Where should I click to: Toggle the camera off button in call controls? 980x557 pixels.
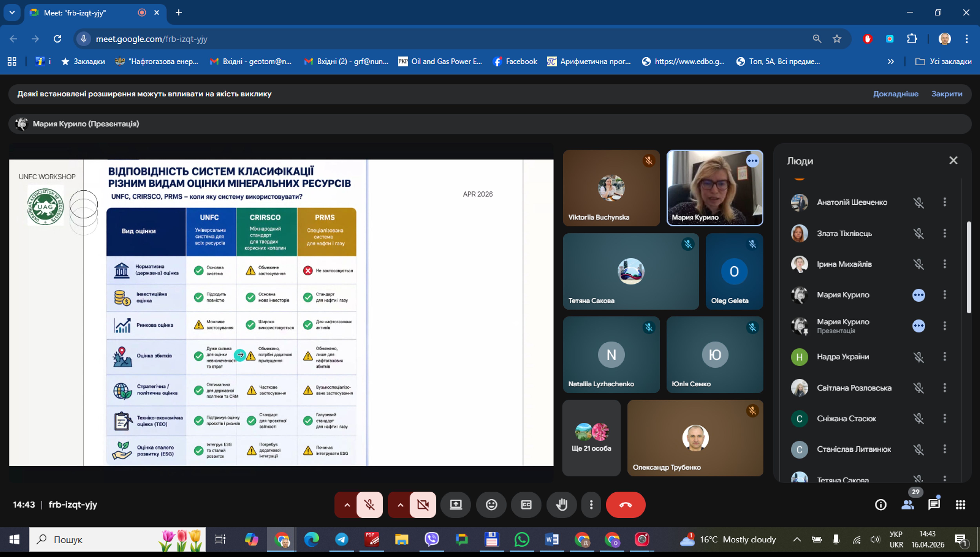click(423, 505)
